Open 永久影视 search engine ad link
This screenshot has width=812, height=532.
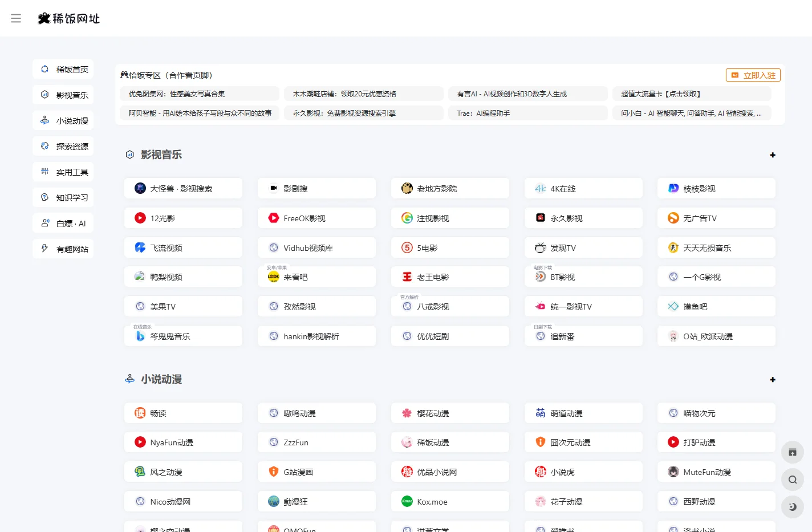[x=364, y=113]
